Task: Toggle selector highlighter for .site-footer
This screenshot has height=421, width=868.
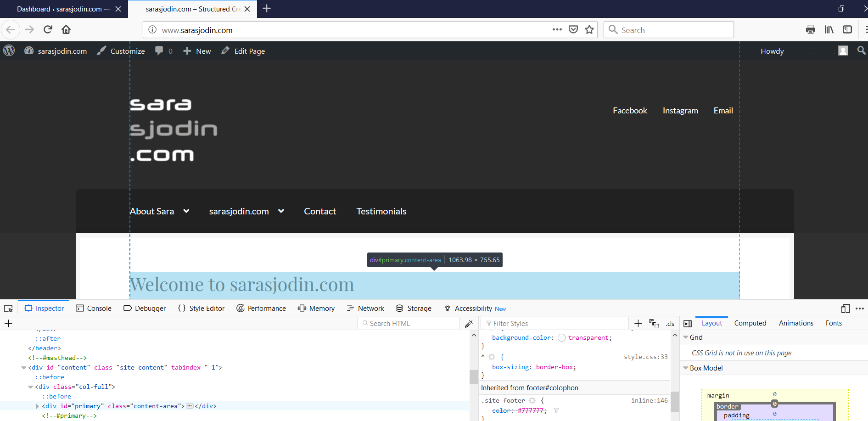Action: click(532, 400)
